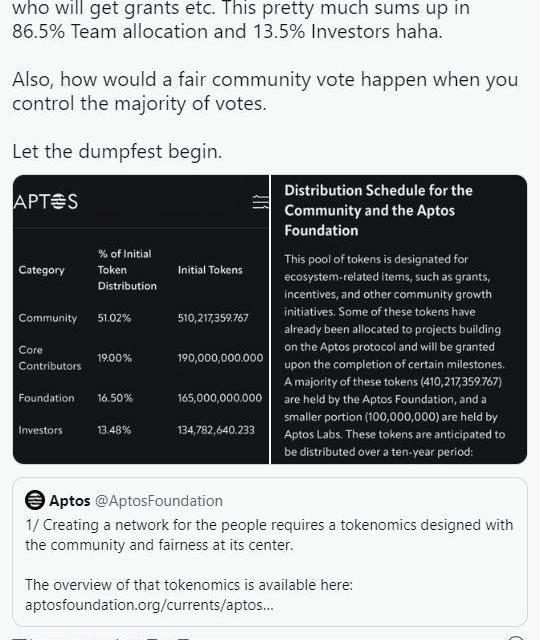The width and height of the screenshot is (540, 640).
Task: Click the % of Initial Token Distribution header
Action: point(127,270)
